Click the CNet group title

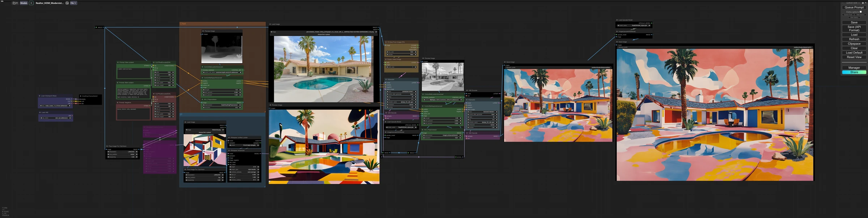(x=183, y=24)
